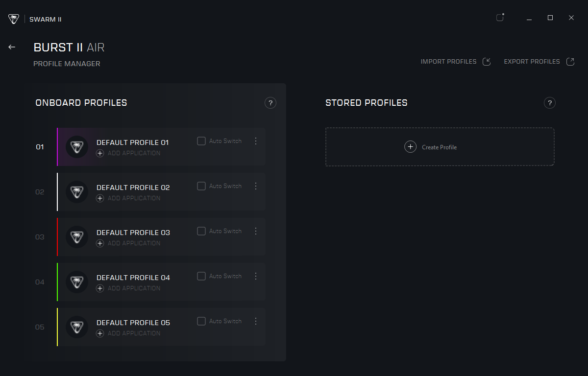Click the Export Profiles arrow icon

pyautogui.click(x=570, y=62)
